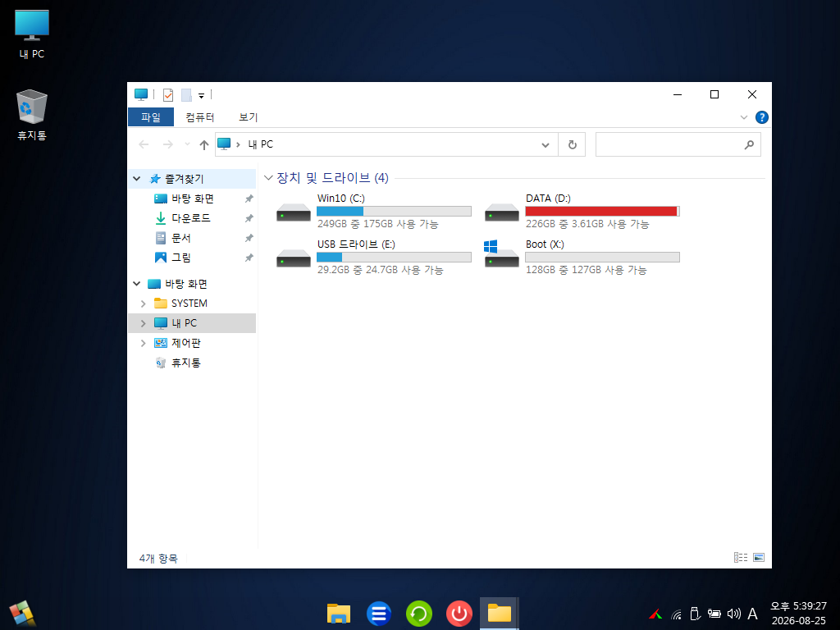This screenshot has height=630, width=840.
Task: Expand the SYSTEM folder node
Action: coord(143,304)
